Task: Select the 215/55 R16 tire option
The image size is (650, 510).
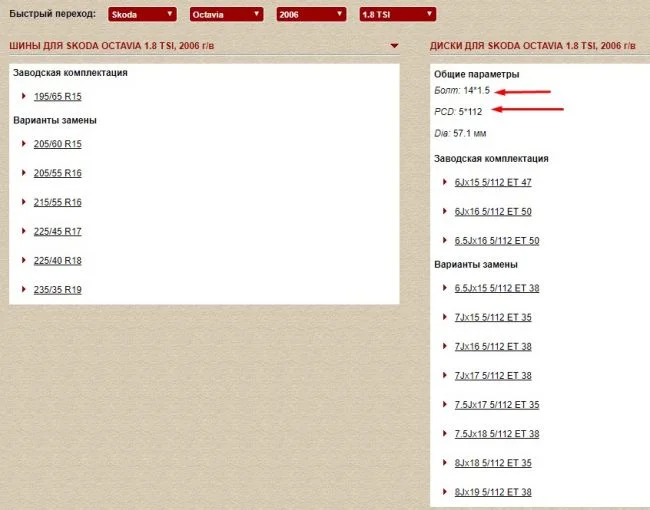Action: [57, 202]
